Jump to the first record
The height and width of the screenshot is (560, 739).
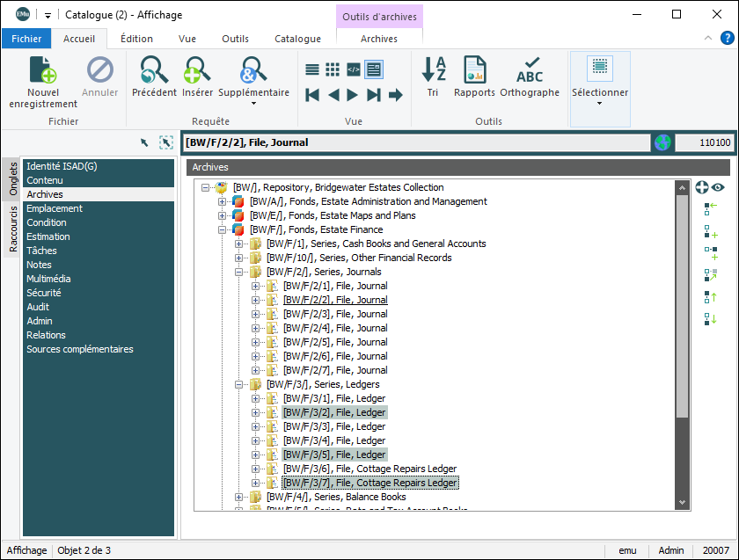312,95
